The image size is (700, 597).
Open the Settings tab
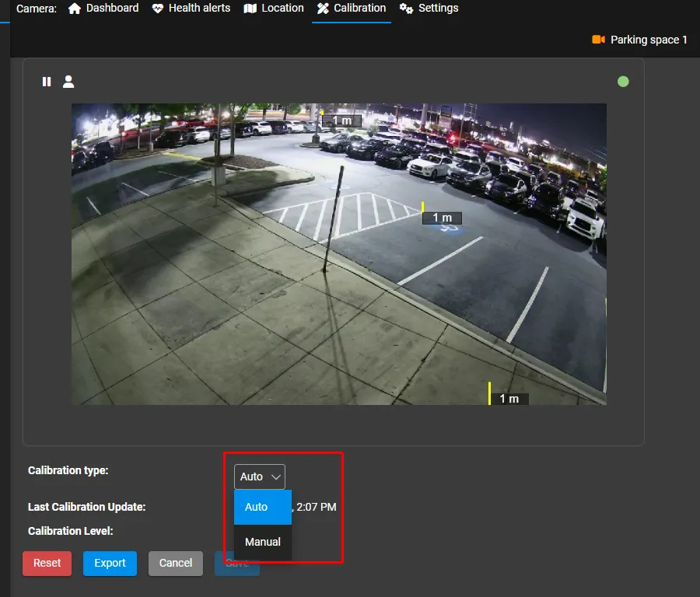[x=429, y=8]
